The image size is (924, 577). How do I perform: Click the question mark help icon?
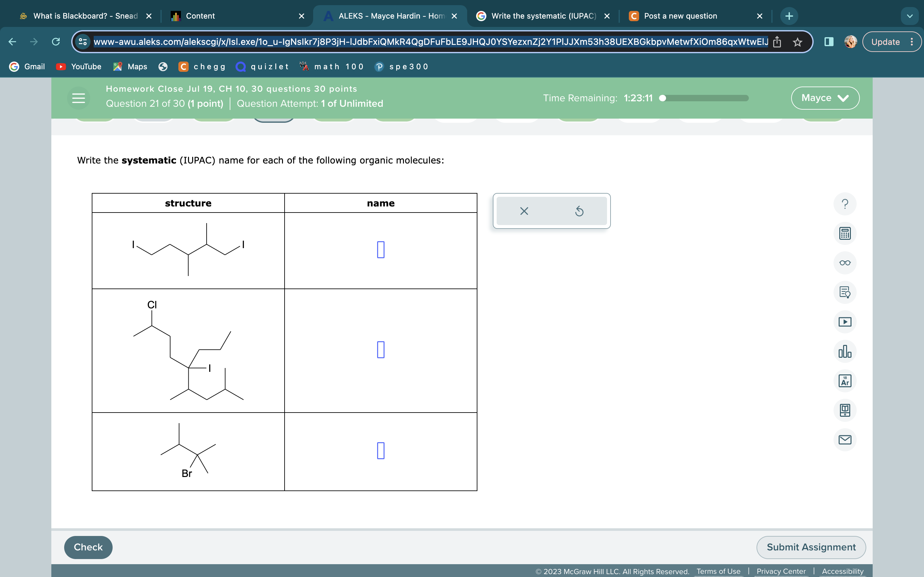[845, 204]
